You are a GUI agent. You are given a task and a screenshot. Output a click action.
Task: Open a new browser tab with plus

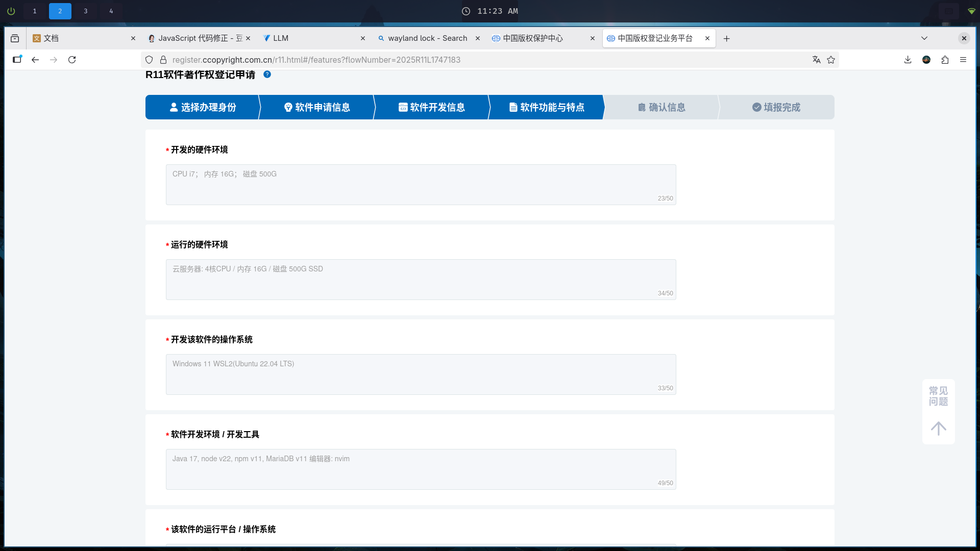(x=726, y=38)
